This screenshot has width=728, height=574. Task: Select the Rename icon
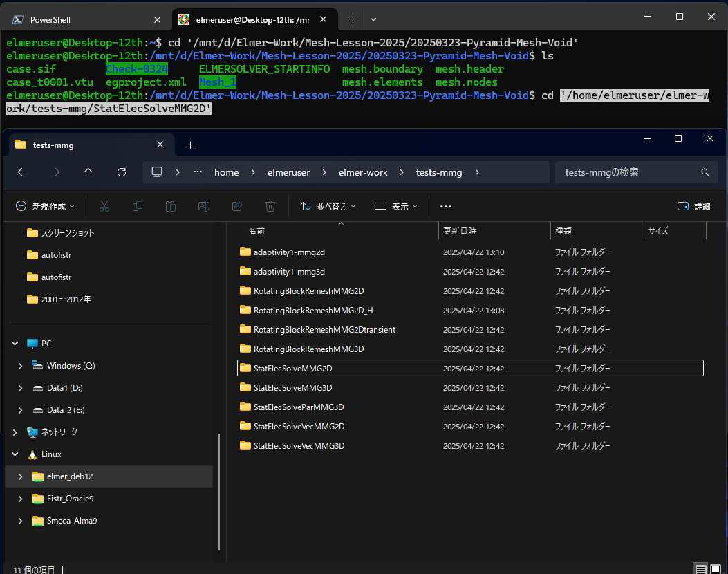204,205
